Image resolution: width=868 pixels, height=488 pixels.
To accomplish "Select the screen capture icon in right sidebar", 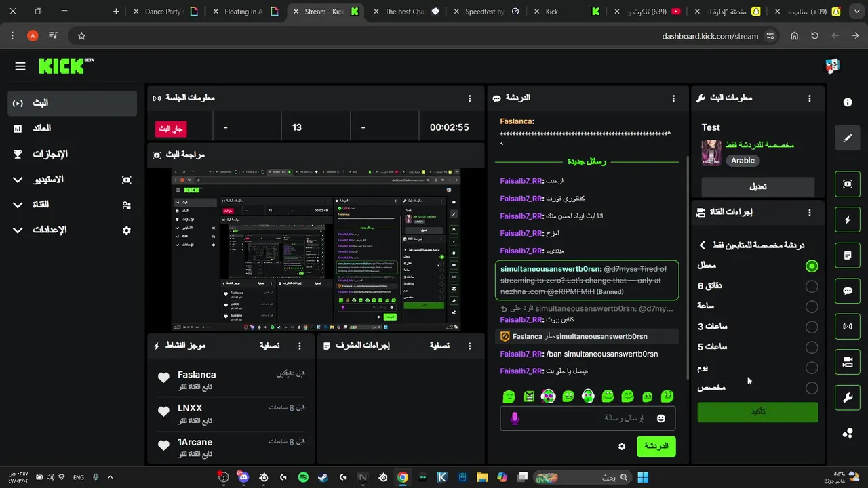I will pyautogui.click(x=848, y=184).
